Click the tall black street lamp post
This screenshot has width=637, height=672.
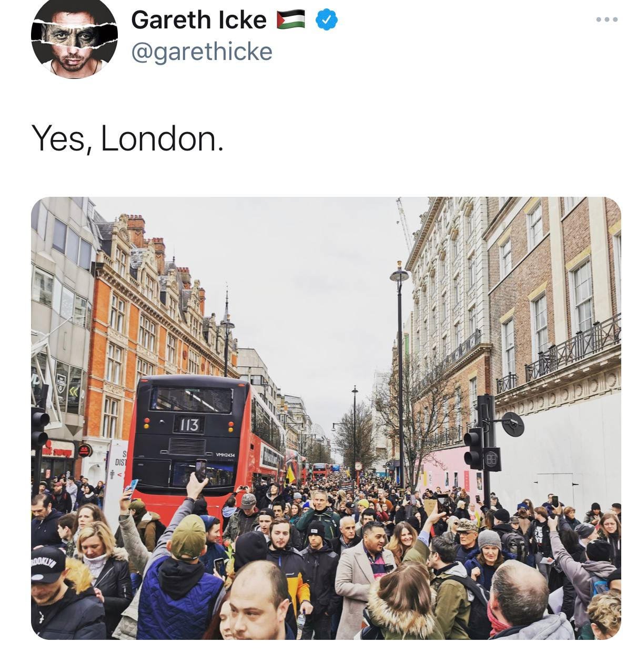[x=400, y=374]
